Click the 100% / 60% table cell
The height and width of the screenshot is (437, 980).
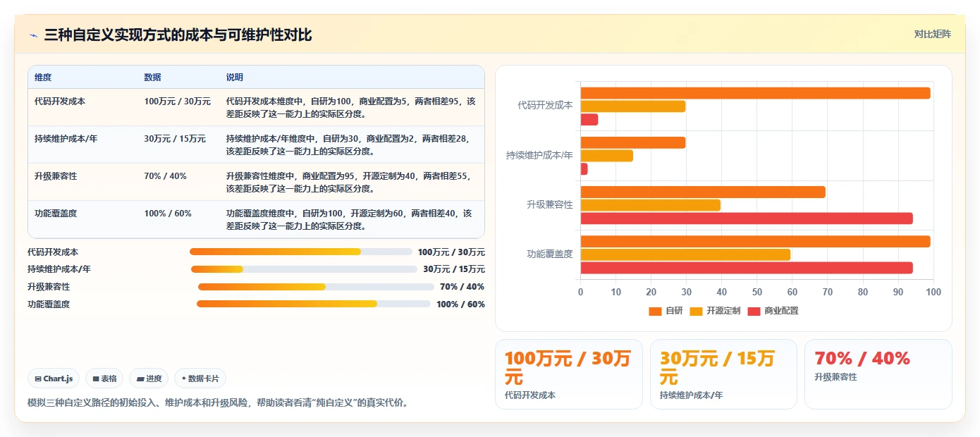click(x=168, y=214)
